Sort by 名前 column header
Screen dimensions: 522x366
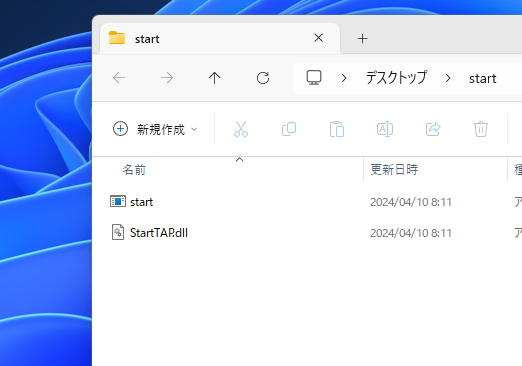(134, 170)
